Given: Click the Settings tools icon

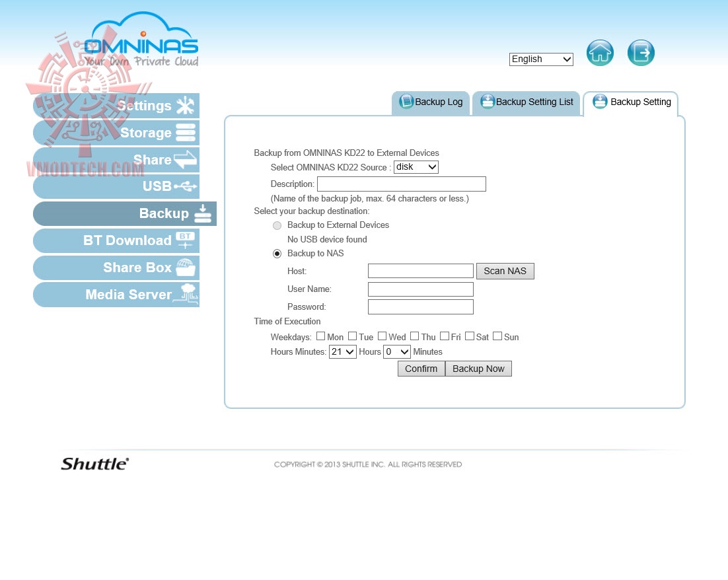Looking at the screenshot, I should coord(185,106).
